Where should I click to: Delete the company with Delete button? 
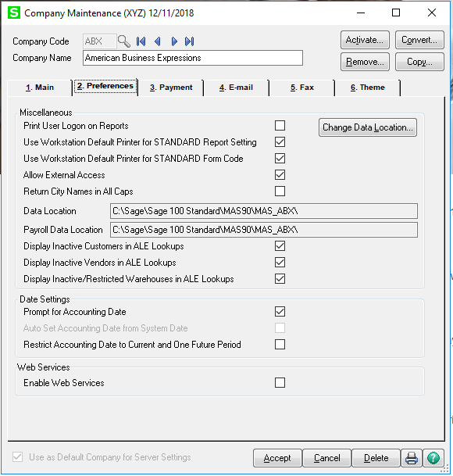pos(376,458)
